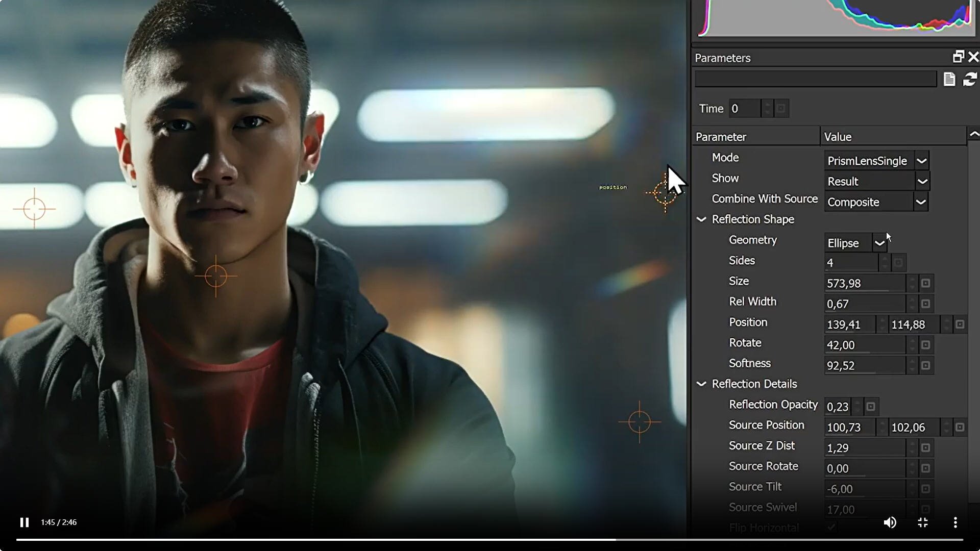Click the Source Z Dist value 1,29
This screenshot has width=980, height=551.
pyautogui.click(x=865, y=448)
